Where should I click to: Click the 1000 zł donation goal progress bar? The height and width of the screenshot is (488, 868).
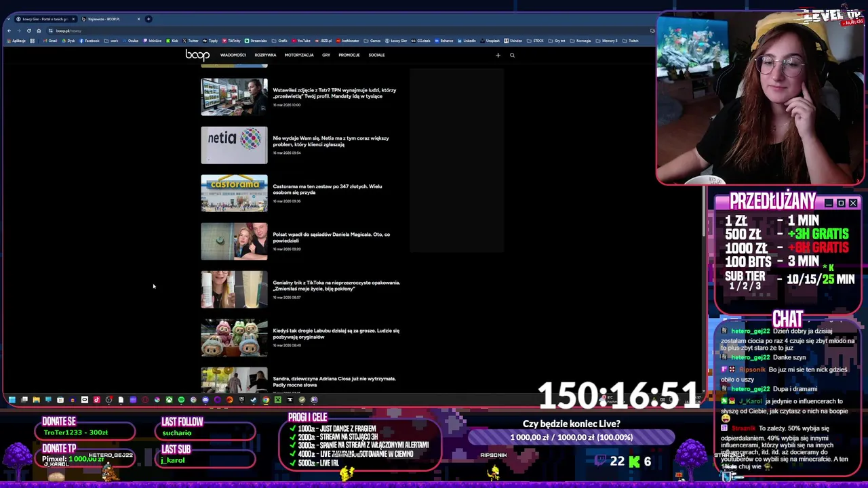(x=572, y=437)
